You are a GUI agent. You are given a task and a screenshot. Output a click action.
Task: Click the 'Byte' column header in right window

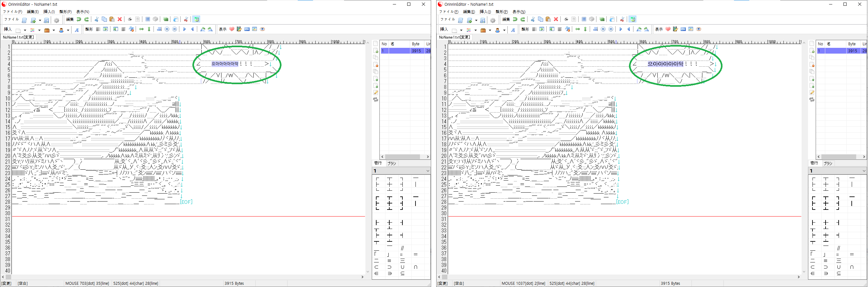click(851, 44)
